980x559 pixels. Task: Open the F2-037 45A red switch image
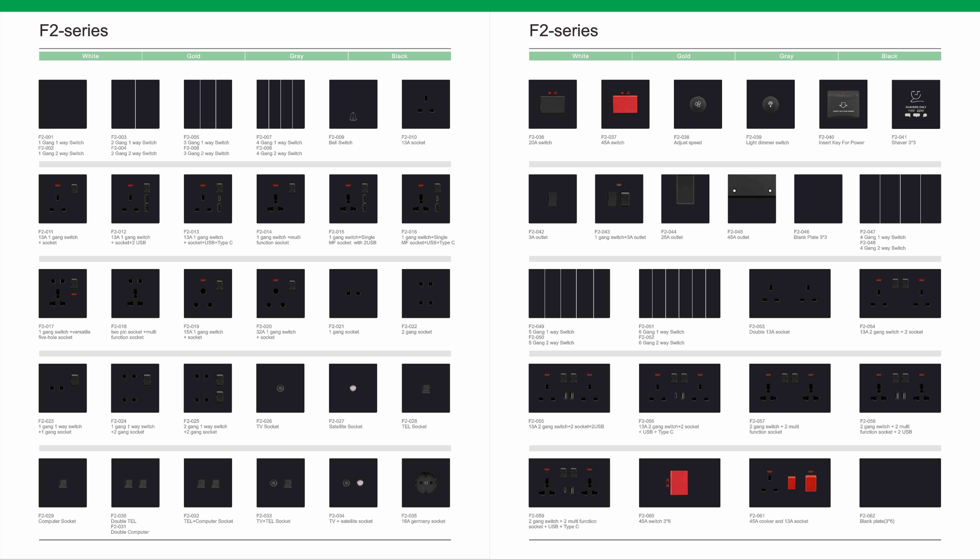tap(625, 104)
